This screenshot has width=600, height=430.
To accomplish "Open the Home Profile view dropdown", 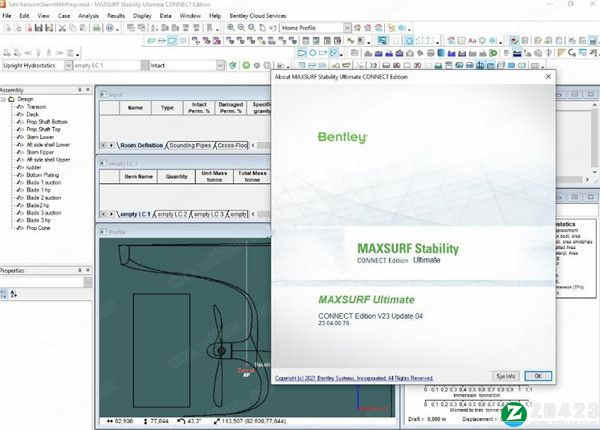I will (347, 28).
